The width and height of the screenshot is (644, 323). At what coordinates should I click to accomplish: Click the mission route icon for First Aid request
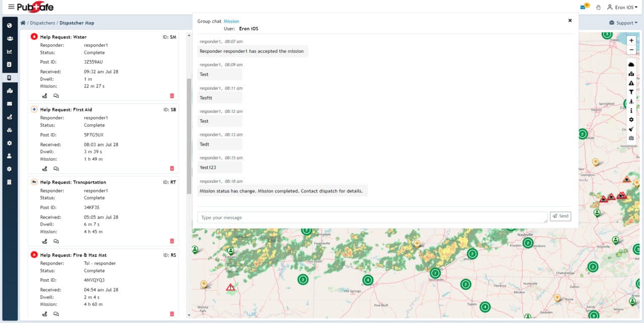[45, 168]
